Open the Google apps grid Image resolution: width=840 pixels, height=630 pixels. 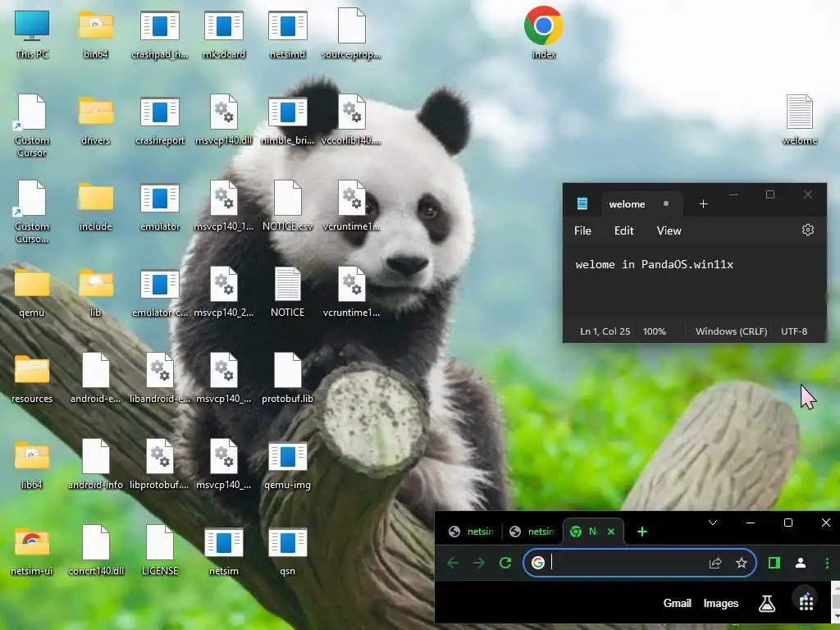[806, 603]
